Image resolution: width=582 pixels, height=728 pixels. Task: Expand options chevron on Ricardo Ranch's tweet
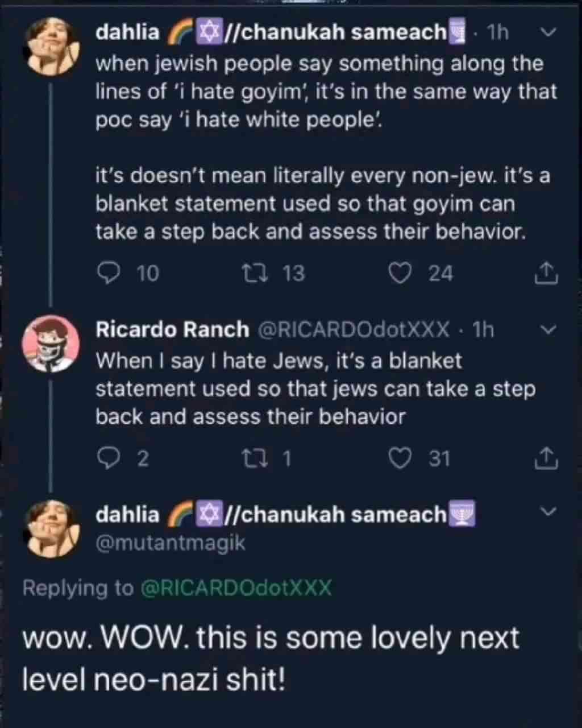[x=547, y=330]
